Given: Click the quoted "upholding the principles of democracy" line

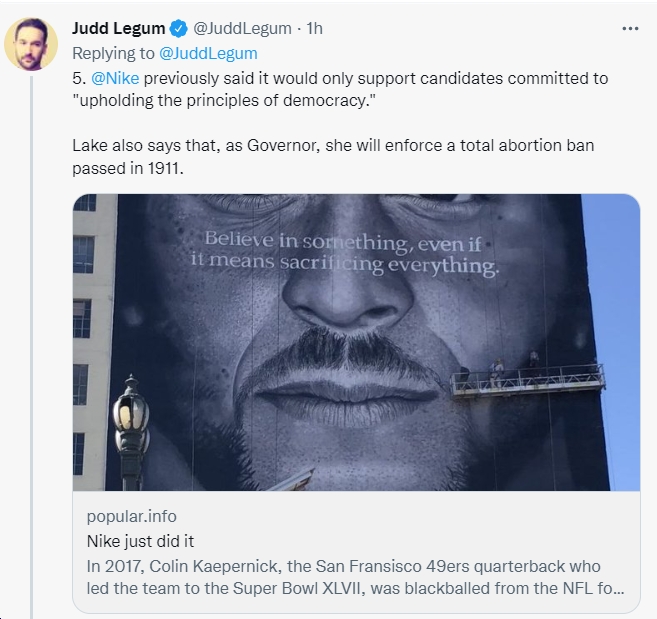Looking at the screenshot, I should [x=224, y=101].
